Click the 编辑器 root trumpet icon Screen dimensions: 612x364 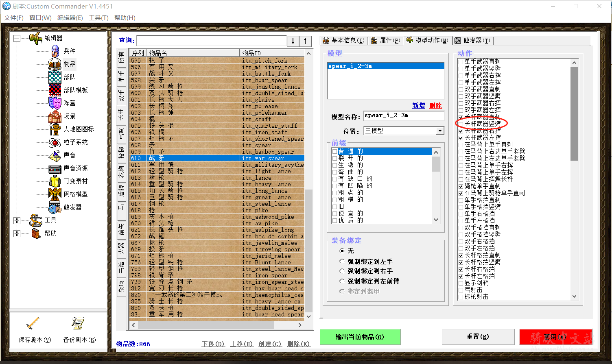coord(36,38)
